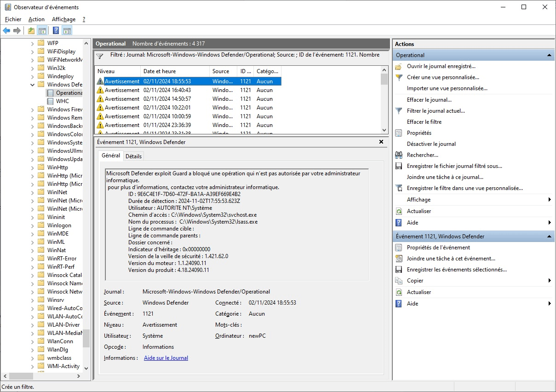Sort by the Niveau column header

pos(117,71)
